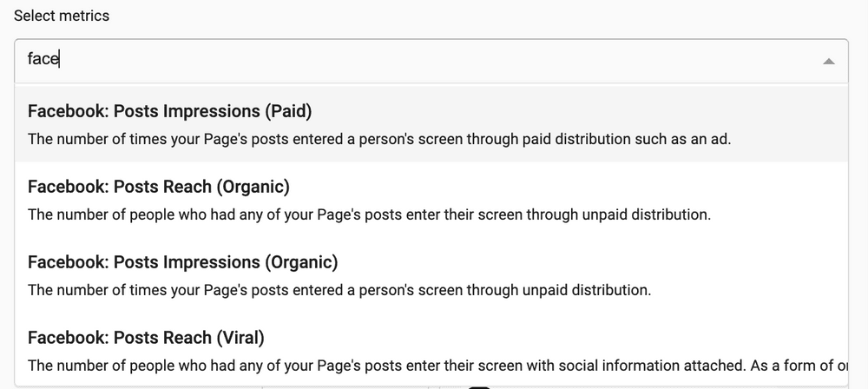Click description about people reached through unpaid distribution
The image size is (868, 389).
pos(369,214)
